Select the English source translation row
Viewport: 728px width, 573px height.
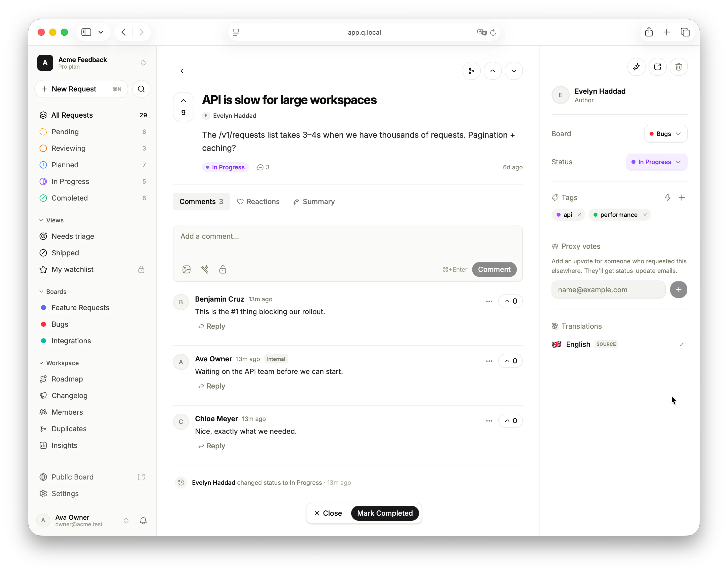(x=619, y=344)
